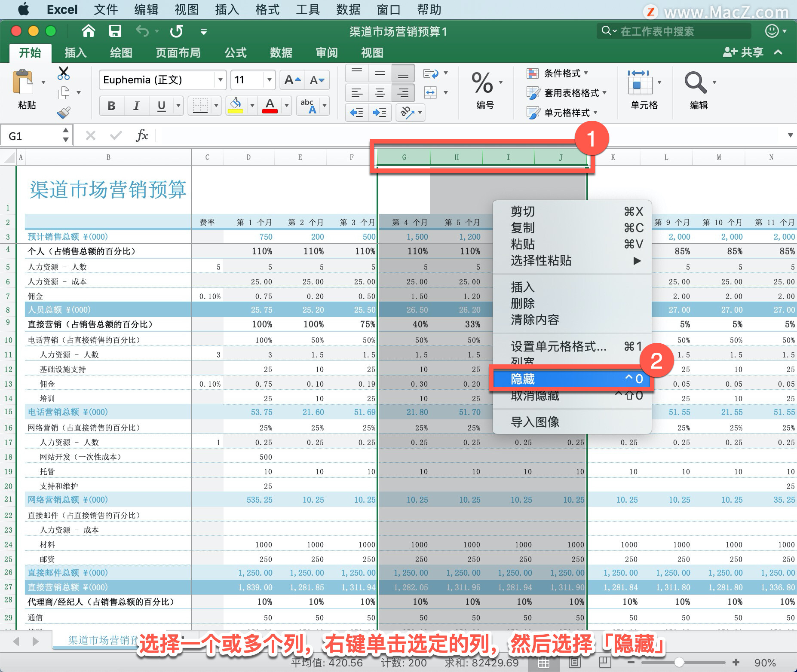The image size is (797, 672).
Task: Undo the last action with the Undo arrow
Action: point(142,31)
